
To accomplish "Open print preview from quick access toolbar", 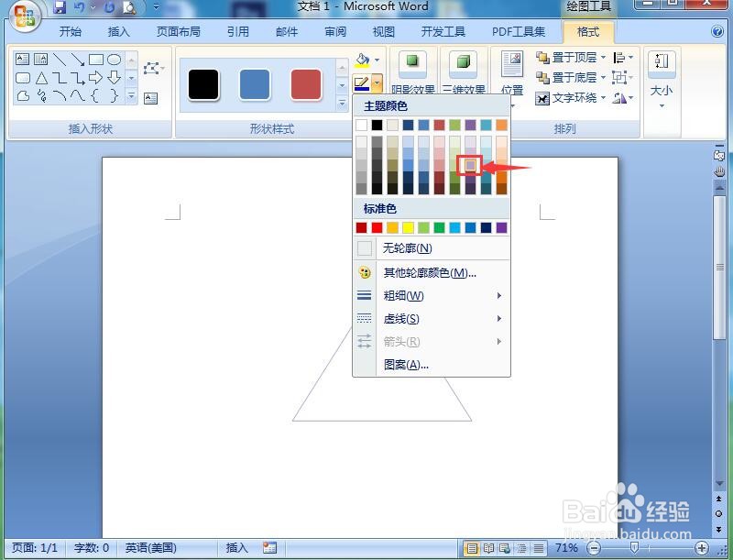I will coord(128,7).
